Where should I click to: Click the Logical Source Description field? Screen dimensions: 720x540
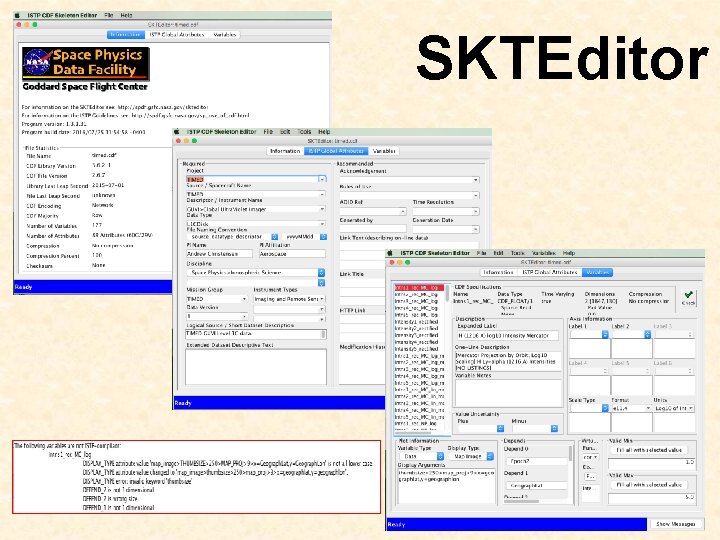[x=256, y=333]
